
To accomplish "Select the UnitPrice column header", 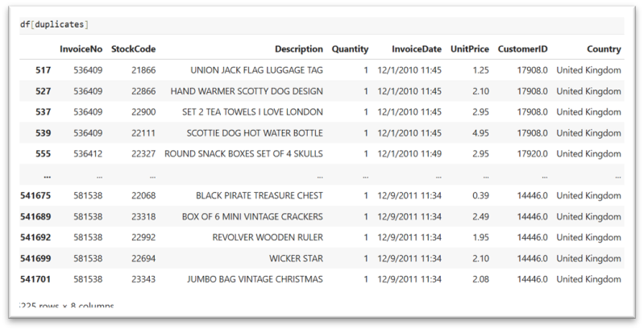I will pyautogui.click(x=469, y=49).
